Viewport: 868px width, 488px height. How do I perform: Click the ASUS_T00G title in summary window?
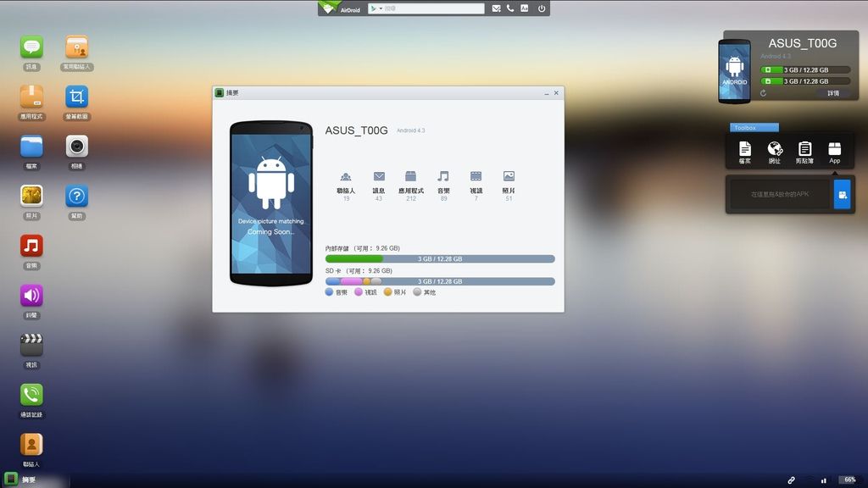click(x=357, y=130)
